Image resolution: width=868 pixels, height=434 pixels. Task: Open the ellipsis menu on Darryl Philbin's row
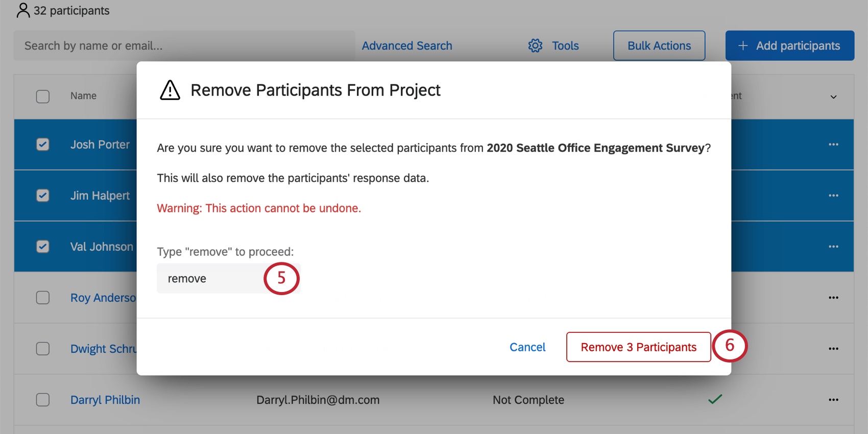pyautogui.click(x=833, y=400)
